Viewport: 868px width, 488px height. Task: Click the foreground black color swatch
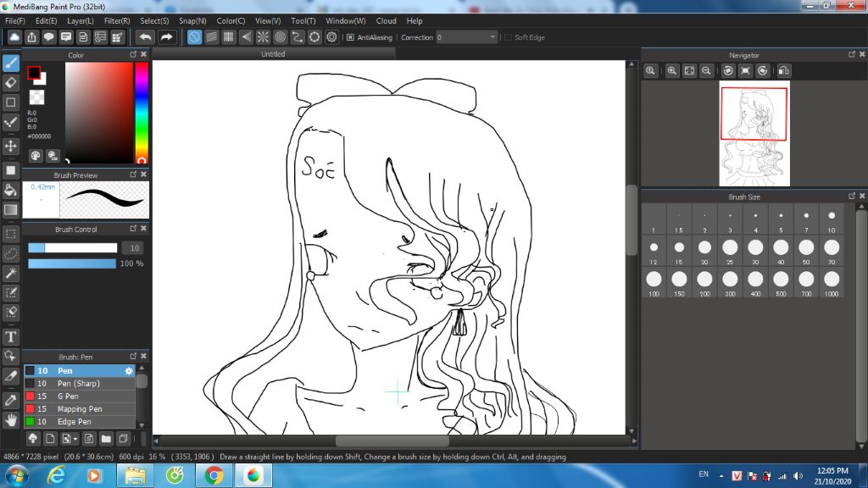[34, 73]
